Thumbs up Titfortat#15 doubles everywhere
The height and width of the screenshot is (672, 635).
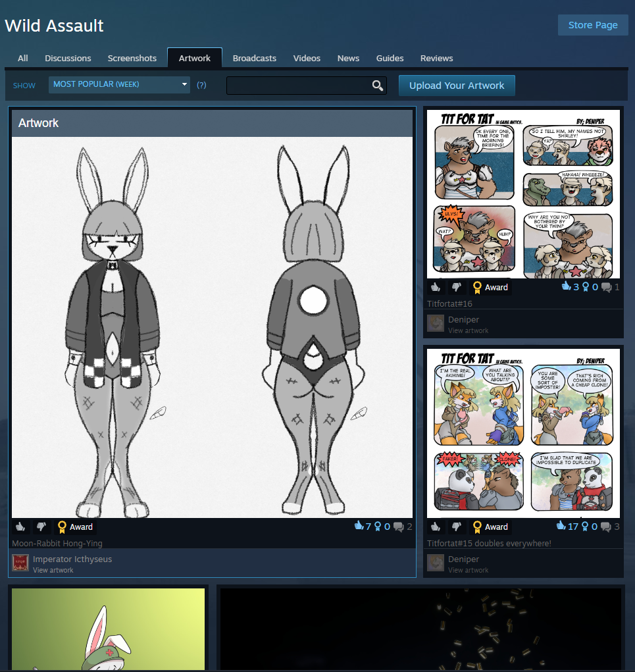pyautogui.click(x=436, y=527)
